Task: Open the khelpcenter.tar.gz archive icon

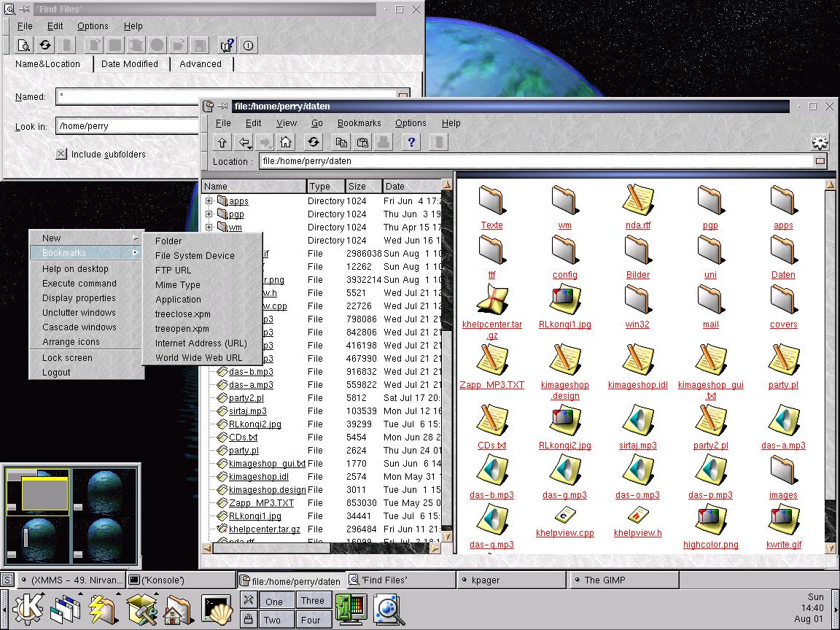Action: click(492, 300)
